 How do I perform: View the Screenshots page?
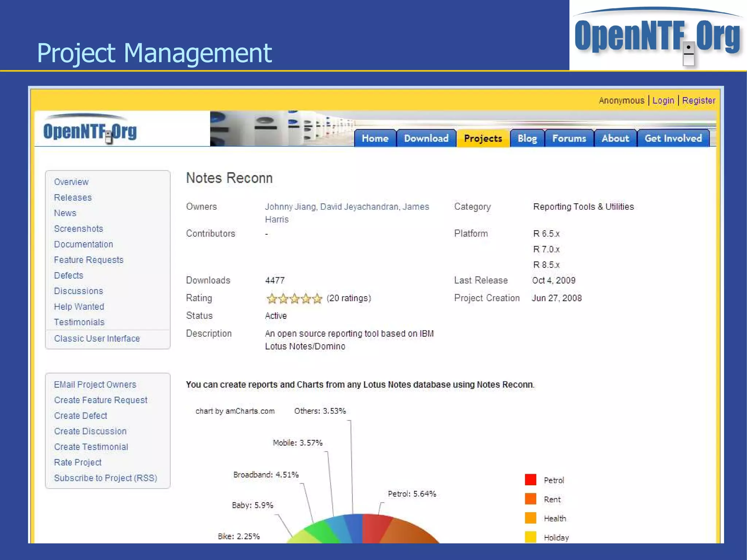coord(78,229)
